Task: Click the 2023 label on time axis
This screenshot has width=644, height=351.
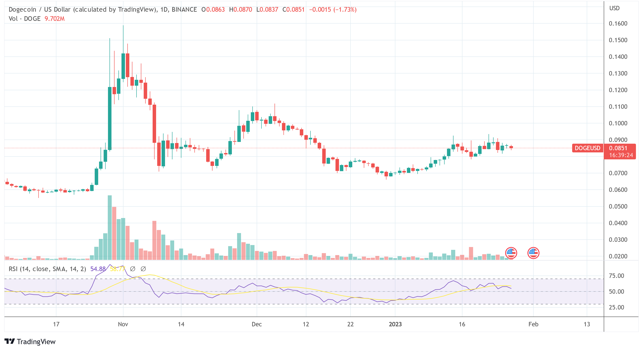Action: [x=395, y=324]
